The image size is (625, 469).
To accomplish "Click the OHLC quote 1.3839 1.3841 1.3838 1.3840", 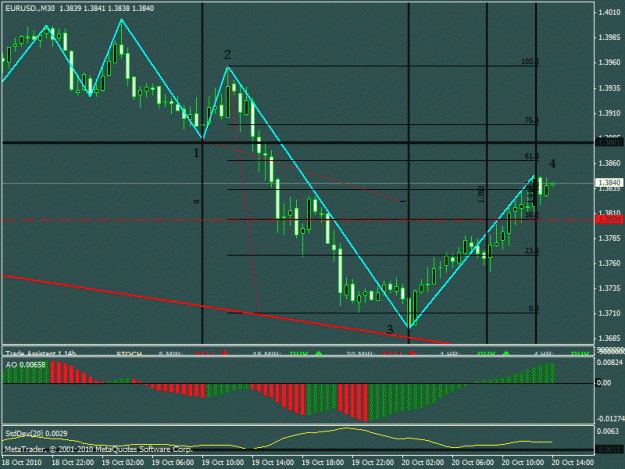I will click(107, 8).
